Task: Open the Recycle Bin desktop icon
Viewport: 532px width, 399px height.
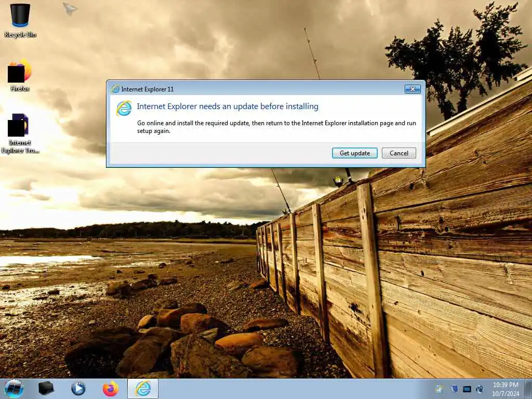Action: click(20, 20)
